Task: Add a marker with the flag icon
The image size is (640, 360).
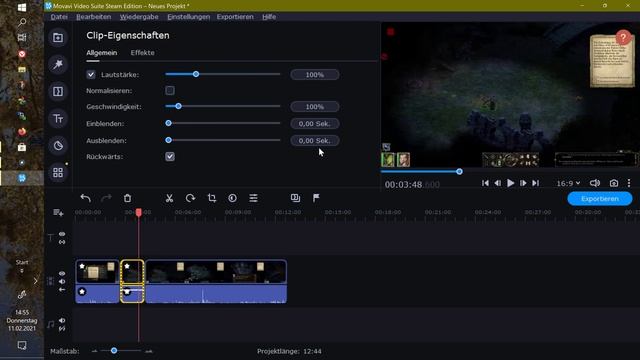Action: coord(316,198)
